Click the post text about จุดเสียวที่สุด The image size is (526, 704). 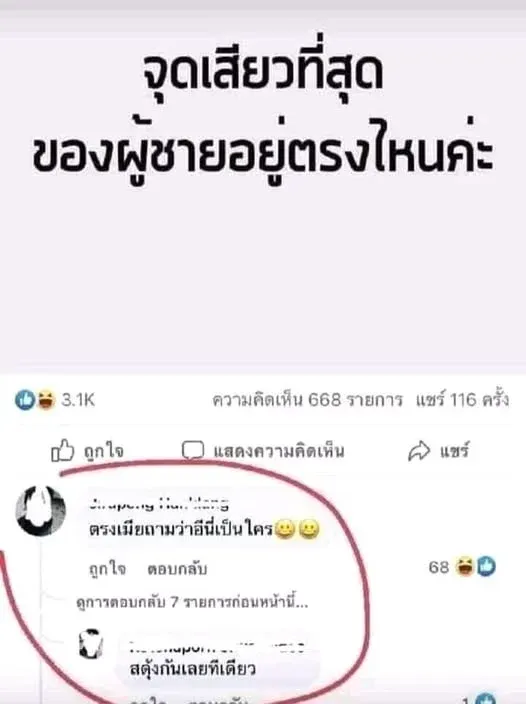tap(263, 113)
